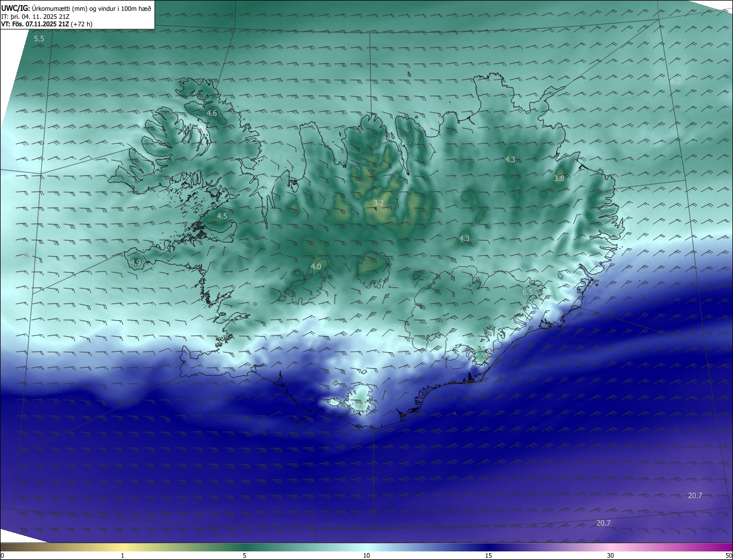
Task: Click the colorbar tick label '0'
Action: tap(2, 555)
